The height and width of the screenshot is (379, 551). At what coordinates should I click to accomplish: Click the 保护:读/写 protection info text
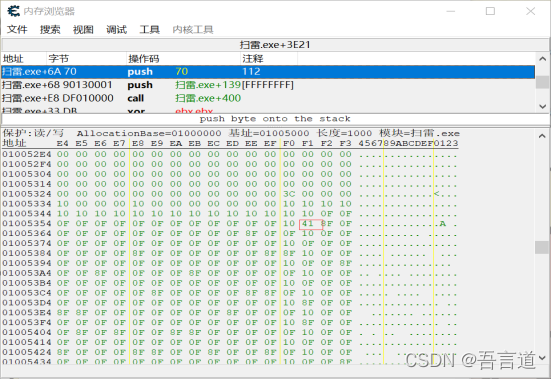pos(33,133)
